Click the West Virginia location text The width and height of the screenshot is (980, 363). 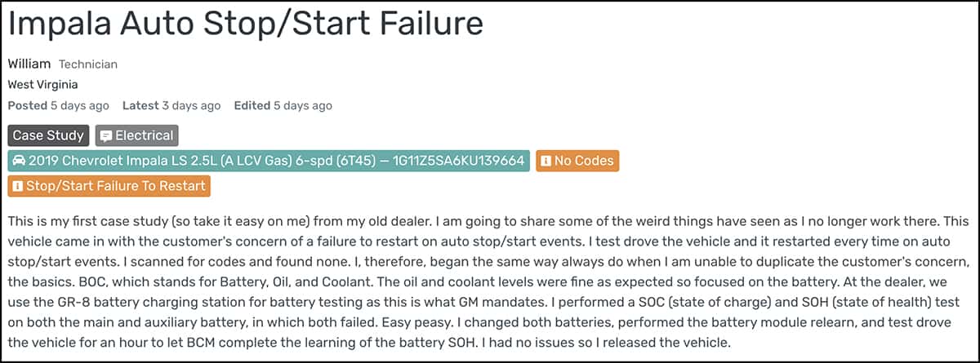click(x=42, y=84)
